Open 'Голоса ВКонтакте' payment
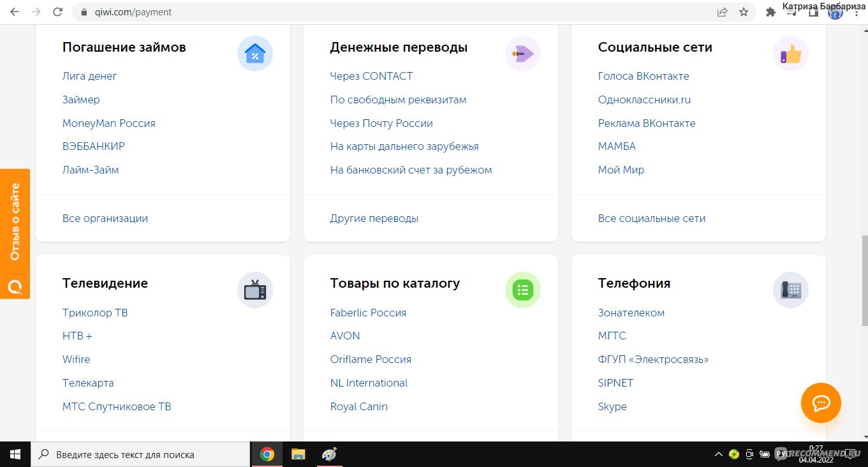 pyautogui.click(x=644, y=76)
